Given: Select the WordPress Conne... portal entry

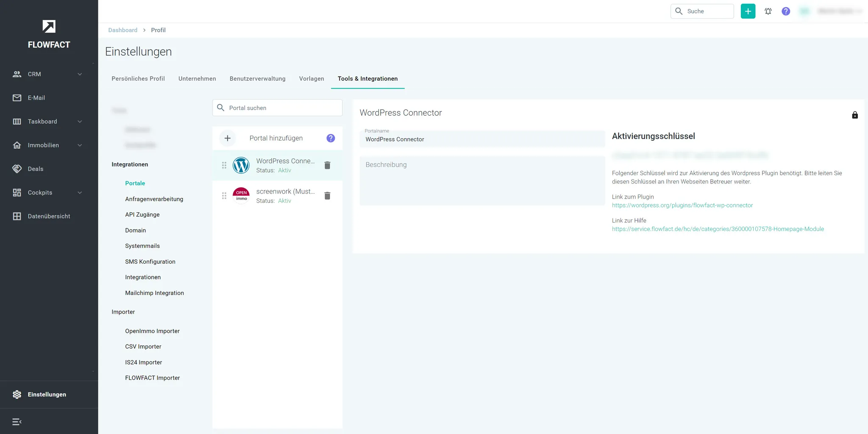Looking at the screenshot, I should pyautogui.click(x=278, y=165).
